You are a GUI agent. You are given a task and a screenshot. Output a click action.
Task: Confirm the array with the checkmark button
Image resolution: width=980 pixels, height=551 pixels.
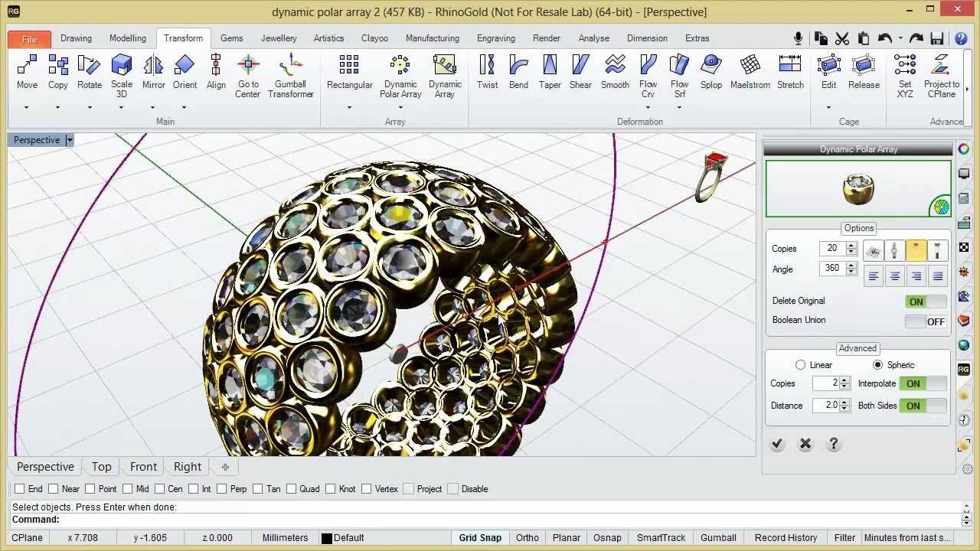click(x=777, y=444)
